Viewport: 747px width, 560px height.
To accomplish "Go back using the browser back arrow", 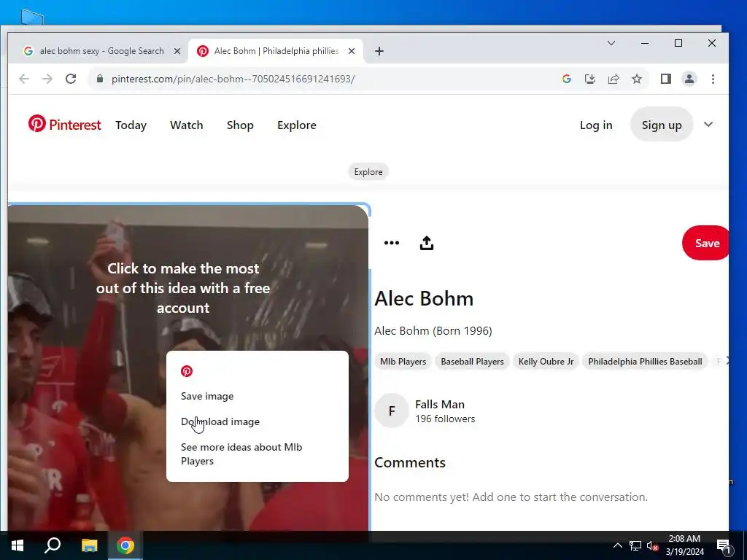I will pyautogui.click(x=24, y=79).
